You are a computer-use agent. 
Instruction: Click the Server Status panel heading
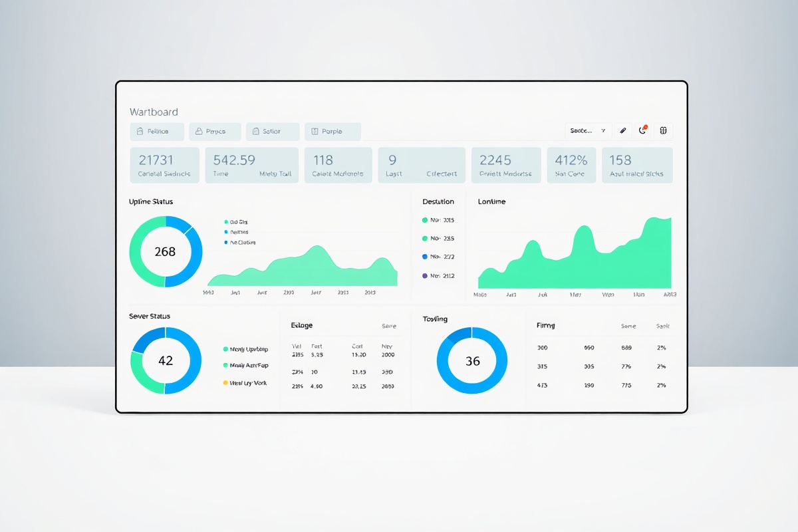(150, 317)
